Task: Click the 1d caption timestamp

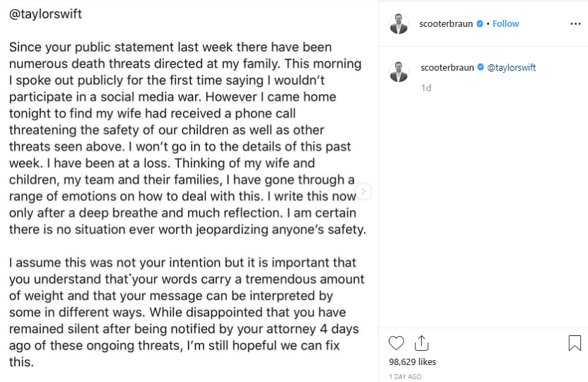Action: click(x=426, y=88)
